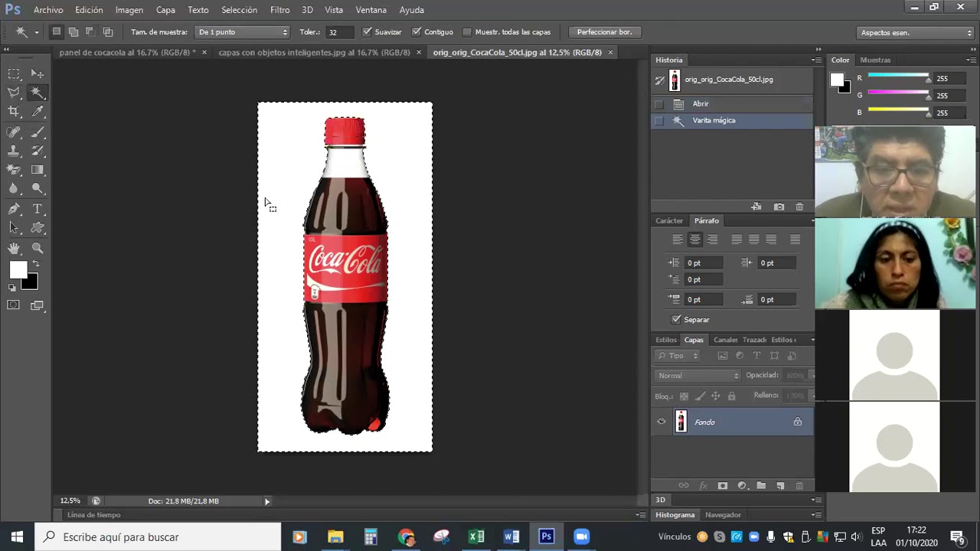Screen dimensions: 980x551
Task: Select the Blur tool
Action: coord(14,189)
